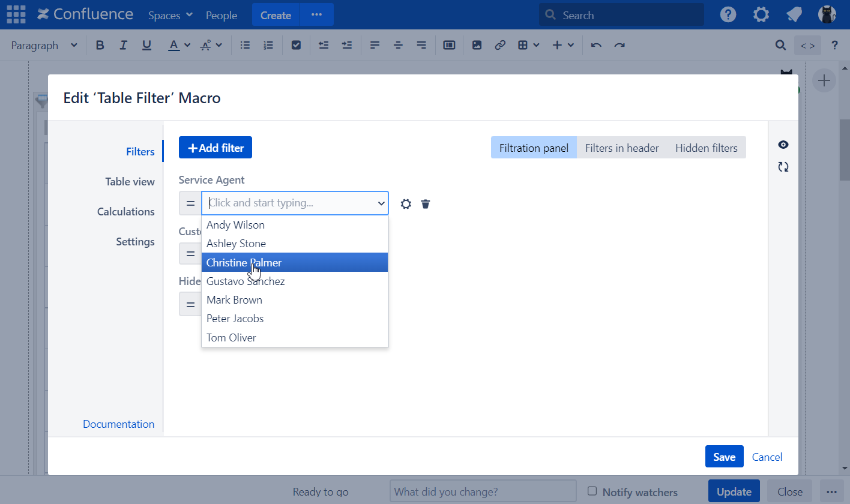This screenshot has height=504, width=850.
Task: Click the Underline icon in the toolbar
Action: (x=146, y=45)
